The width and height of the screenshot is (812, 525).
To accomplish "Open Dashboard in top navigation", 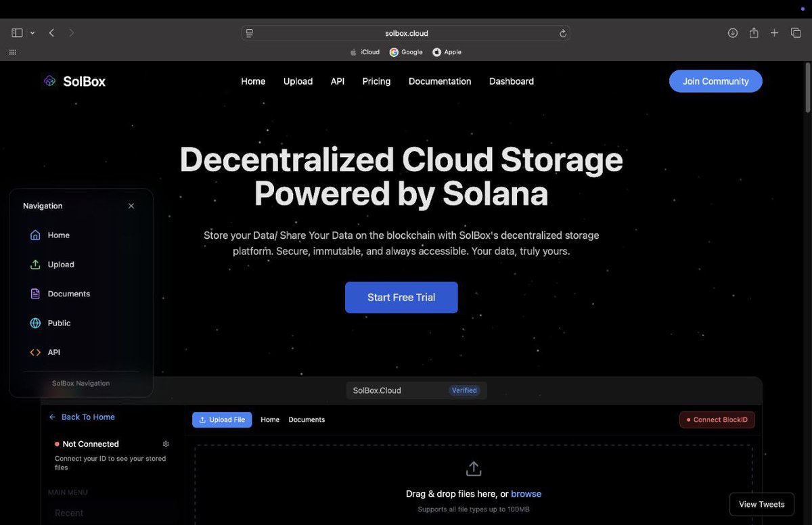I will click(x=512, y=81).
